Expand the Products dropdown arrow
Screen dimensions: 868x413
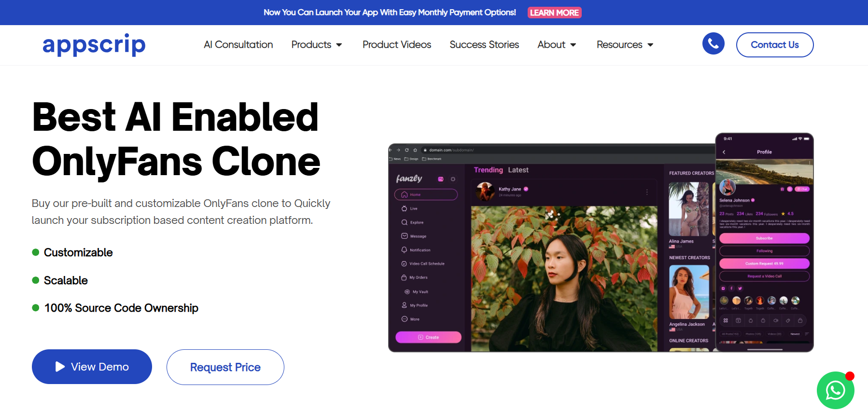point(339,45)
